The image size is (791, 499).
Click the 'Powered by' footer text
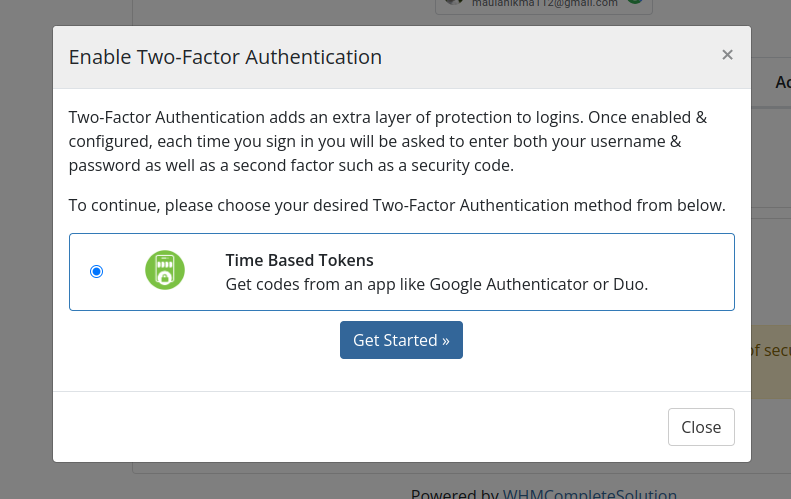[455, 493]
